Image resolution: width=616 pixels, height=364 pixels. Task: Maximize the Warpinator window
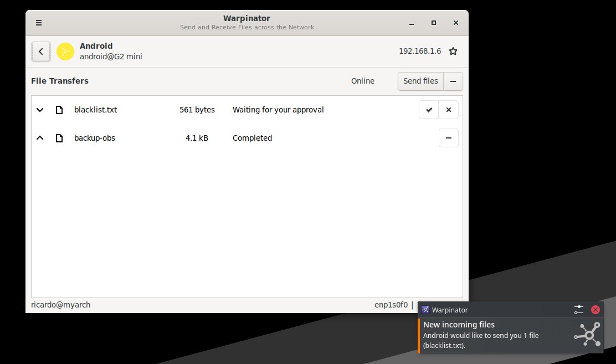click(x=434, y=23)
